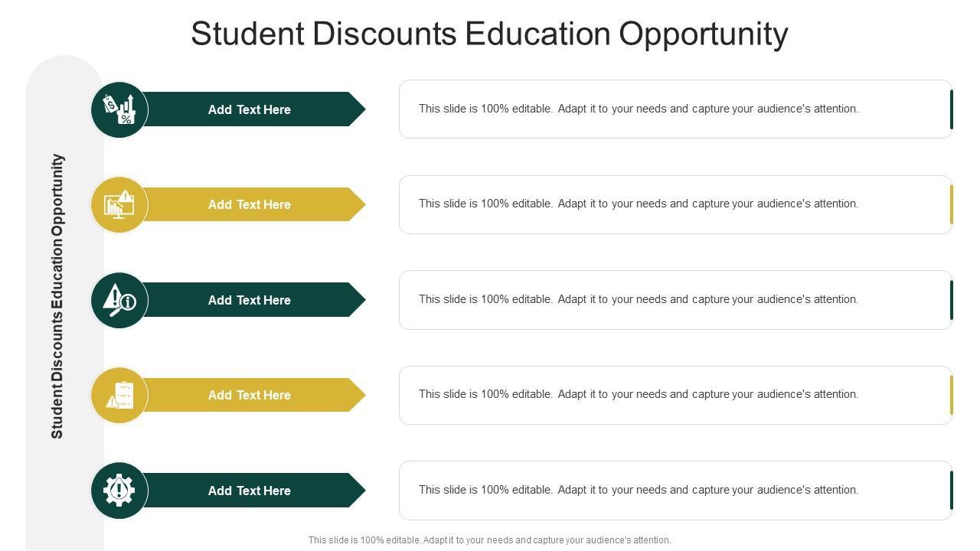Select the monitor chart warning icon
The image size is (980, 551).
tap(119, 204)
